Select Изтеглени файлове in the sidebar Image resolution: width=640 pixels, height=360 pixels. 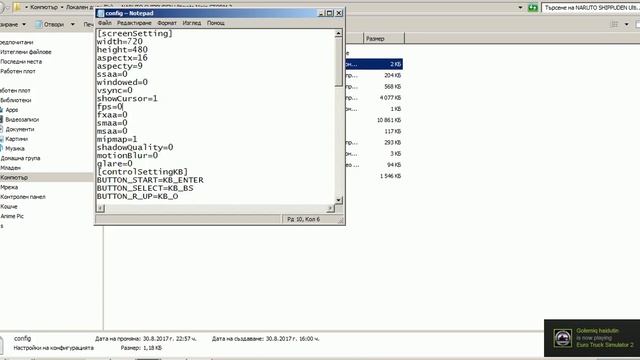pyautogui.click(x=26, y=52)
